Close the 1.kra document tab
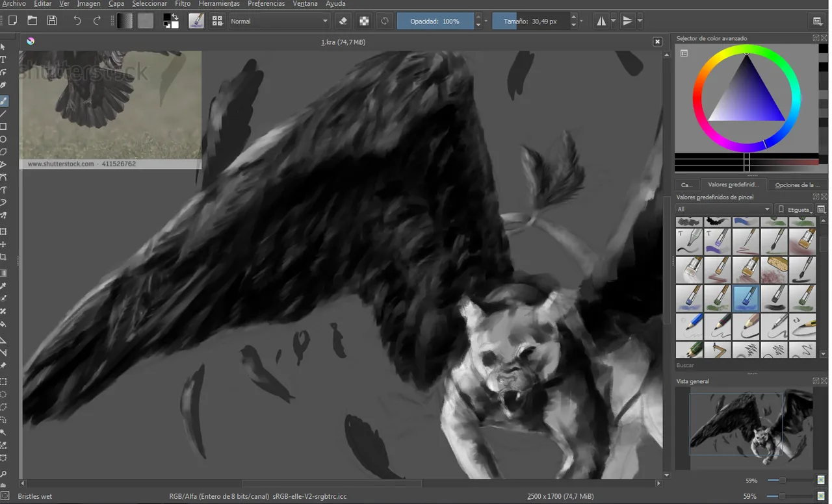 click(x=657, y=42)
